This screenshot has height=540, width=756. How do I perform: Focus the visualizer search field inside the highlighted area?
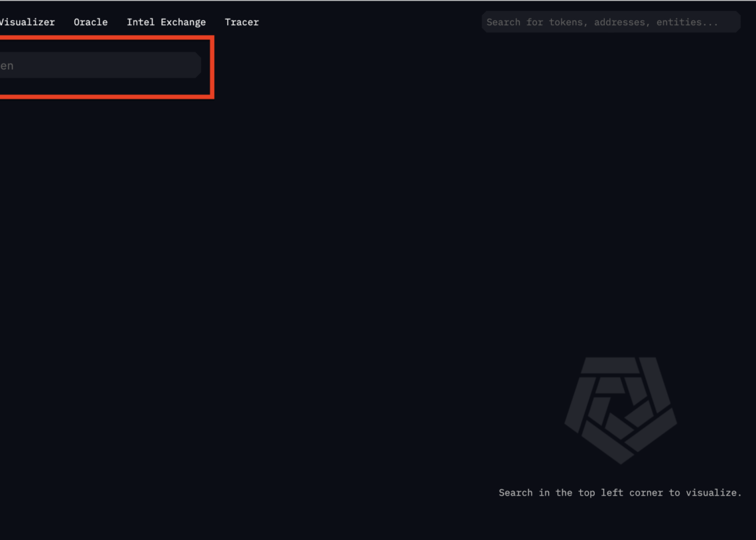coord(100,66)
